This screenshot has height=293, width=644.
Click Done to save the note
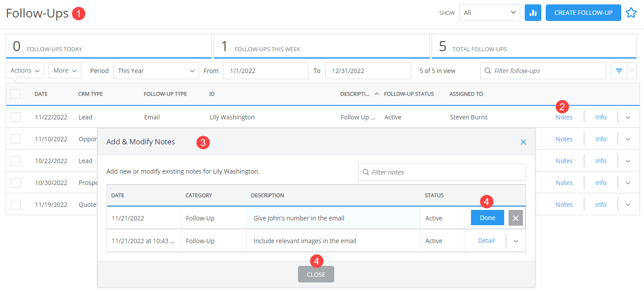[x=488, y=218]
